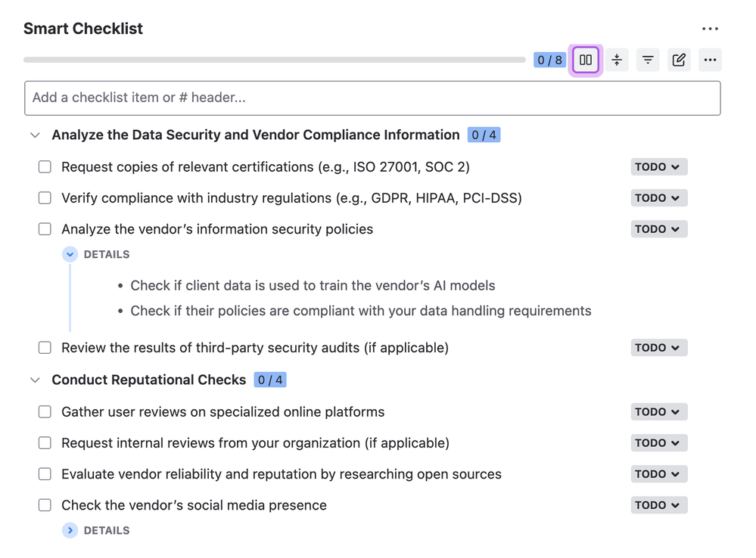Open the TODO dropdown for third-party security audits

(658, 347)
